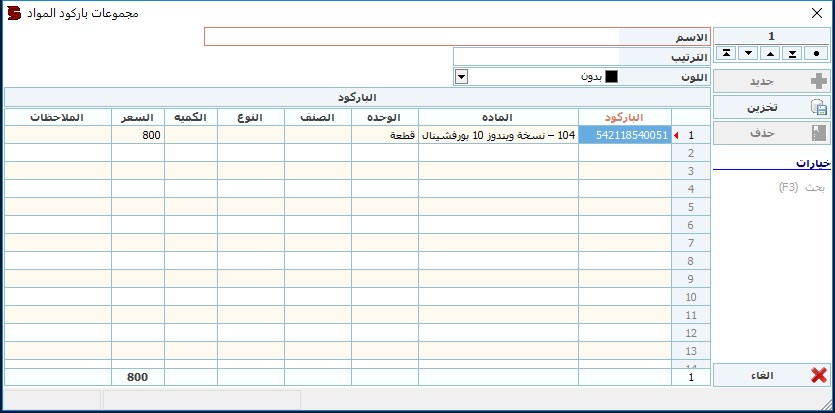Click the الملاحظات column header

(58, 118)
